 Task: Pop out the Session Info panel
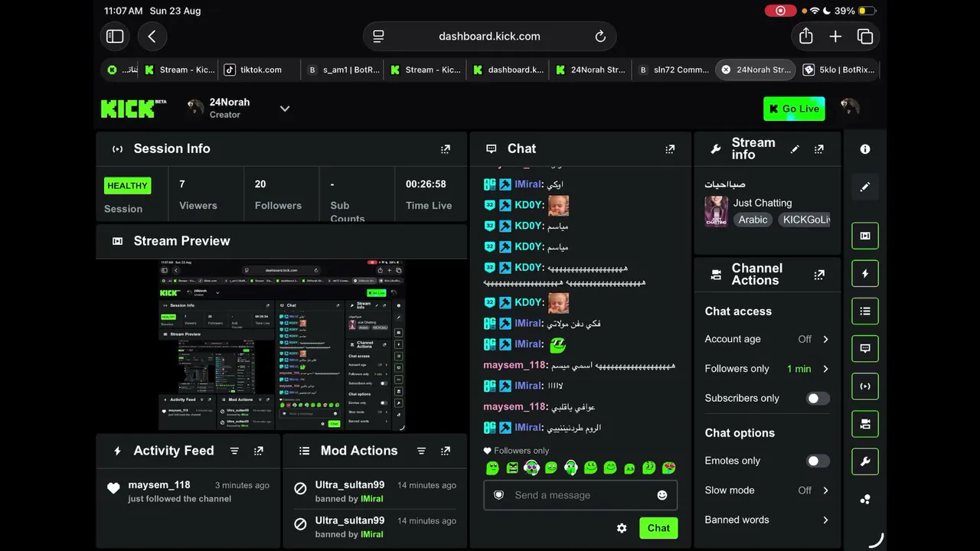(x=446, y=149)
